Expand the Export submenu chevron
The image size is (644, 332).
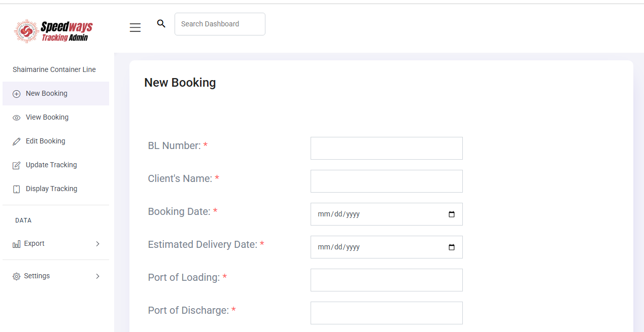[98, 244]
